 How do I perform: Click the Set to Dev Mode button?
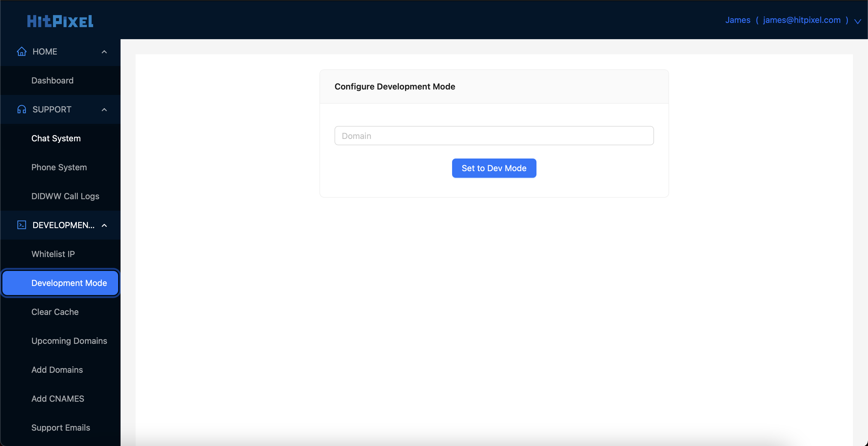tap(494, 168)
